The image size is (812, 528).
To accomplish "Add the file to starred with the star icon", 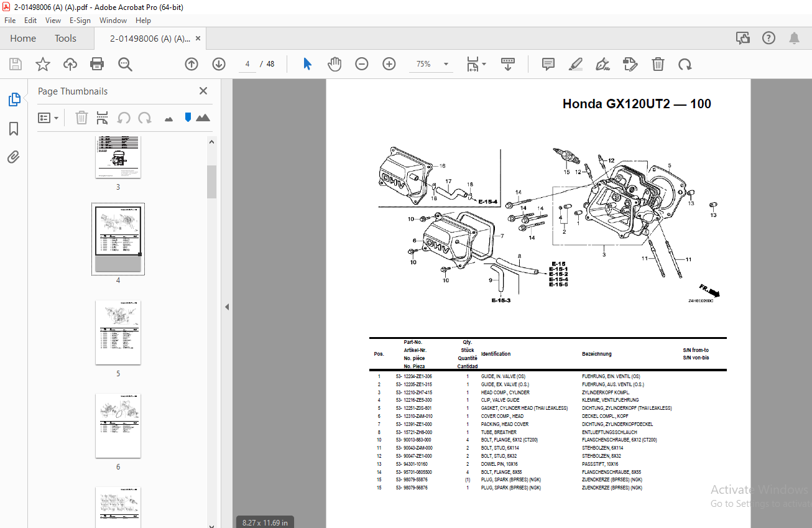I will (x=43, y=64).
